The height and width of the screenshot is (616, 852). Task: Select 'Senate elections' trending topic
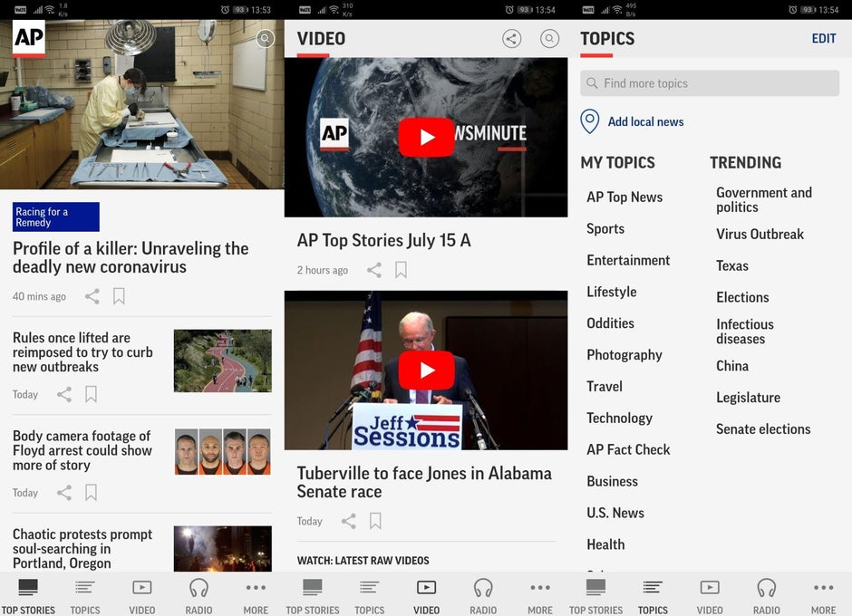tap(763, 429)
